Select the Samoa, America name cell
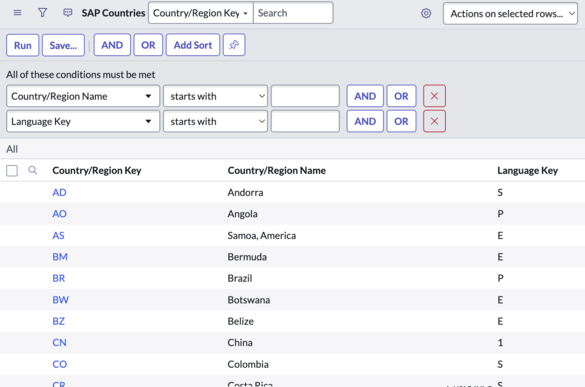 click(x=262, y=235)
